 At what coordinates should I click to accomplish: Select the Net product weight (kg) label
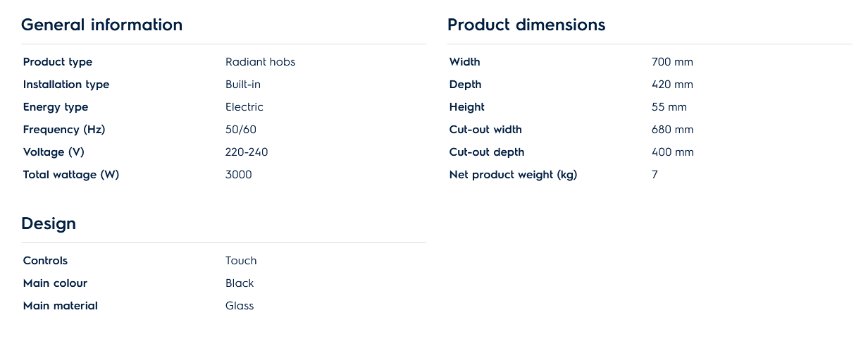pyautogui.click(x=513, y=175)
